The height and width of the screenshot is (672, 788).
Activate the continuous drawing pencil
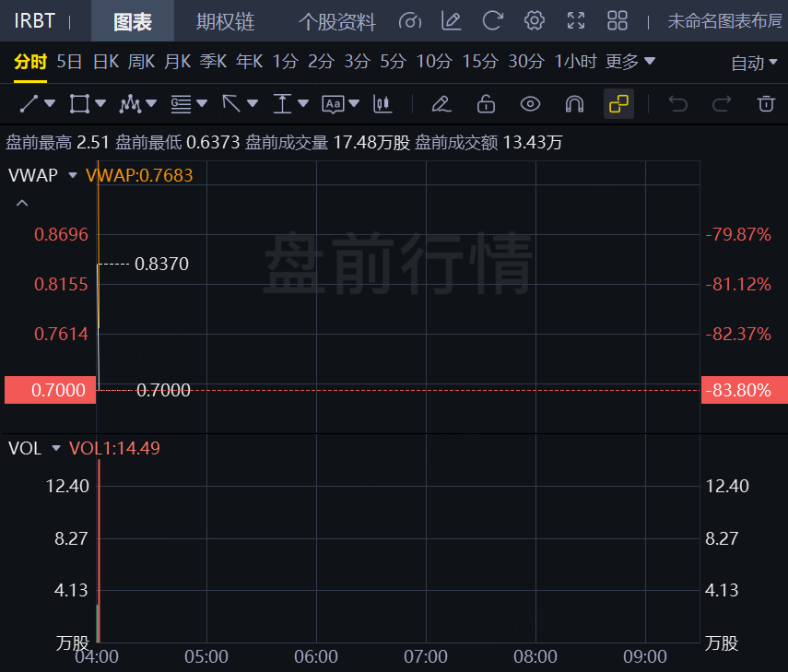click(x=441, y=104)
